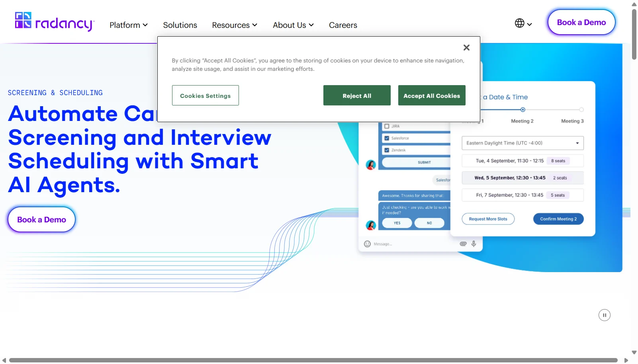The width and height of the screenshot is (638, 364).
Task: Pause the hero animation
Action: coord(604,315)
